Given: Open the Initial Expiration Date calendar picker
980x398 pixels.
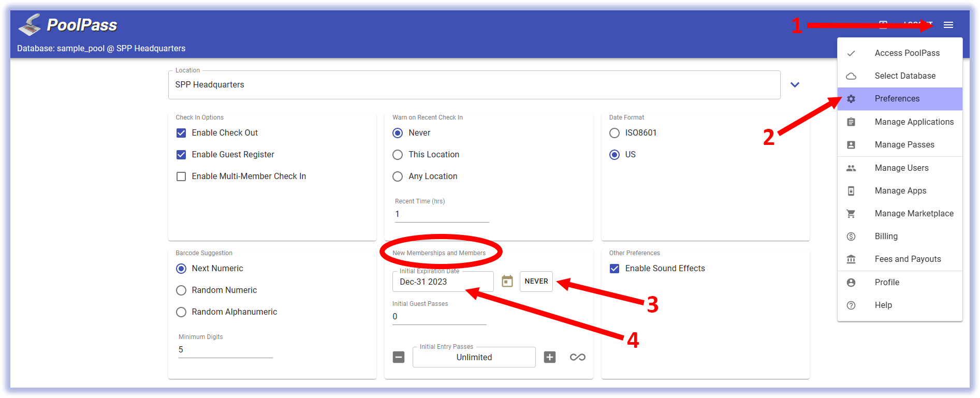Looking at the screenshot, I should [x=507, y=281].
